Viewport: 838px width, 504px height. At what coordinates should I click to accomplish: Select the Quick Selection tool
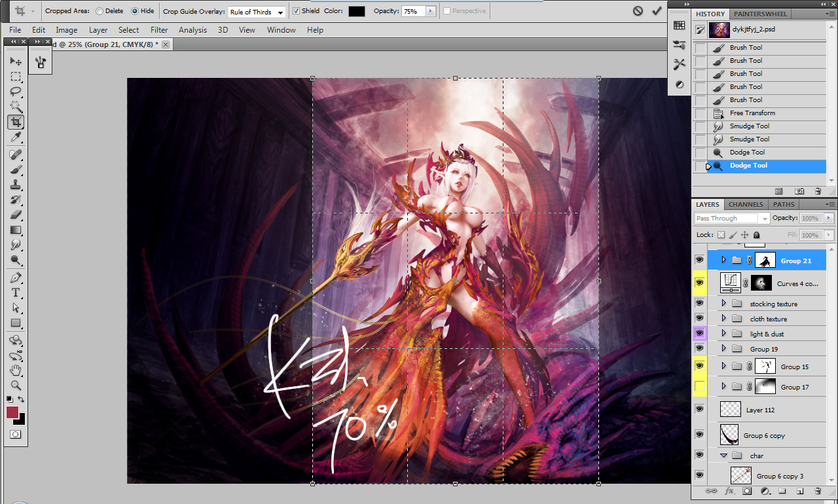[x=16, y=107]
